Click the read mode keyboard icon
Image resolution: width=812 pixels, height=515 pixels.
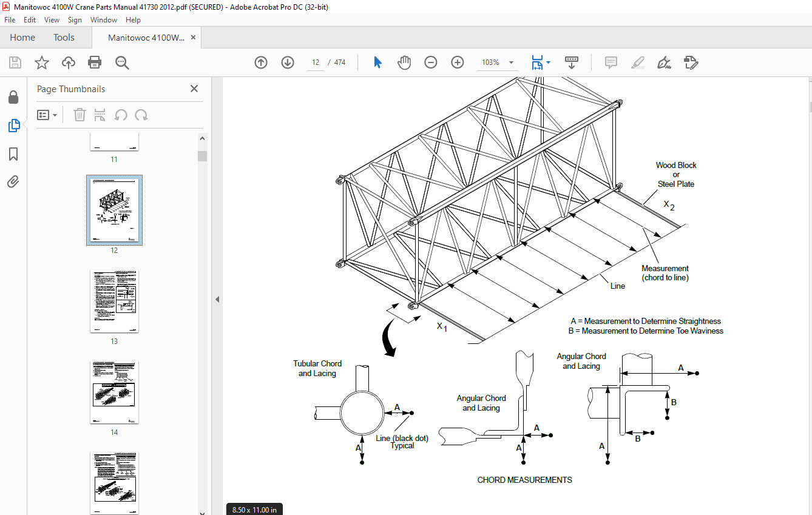(572, 62)
